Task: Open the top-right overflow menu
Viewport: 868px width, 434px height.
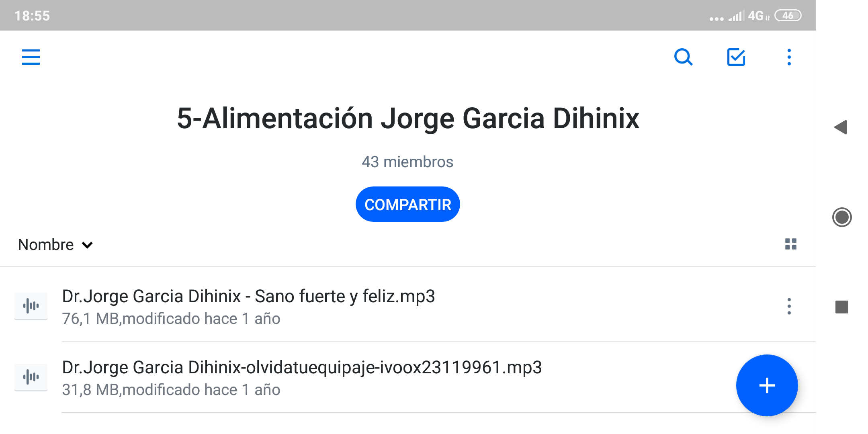Action: click(x=789, y=57)
